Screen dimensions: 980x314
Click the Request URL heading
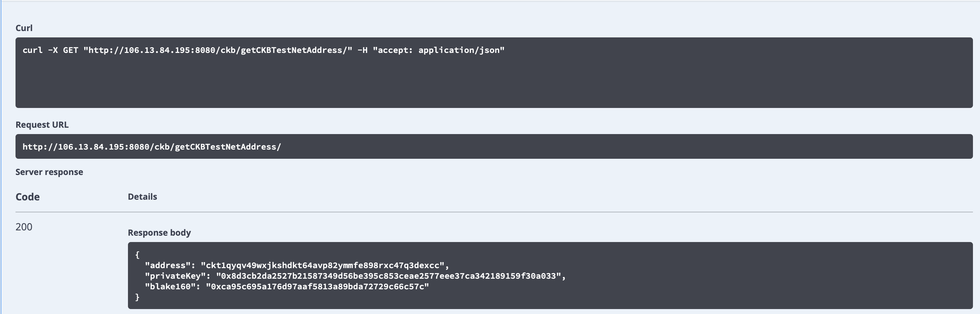pos(42,125)
